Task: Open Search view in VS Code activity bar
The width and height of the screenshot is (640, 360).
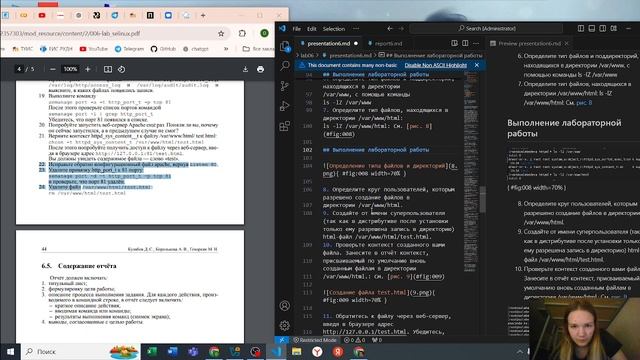Action: click(x=285, y=66)
